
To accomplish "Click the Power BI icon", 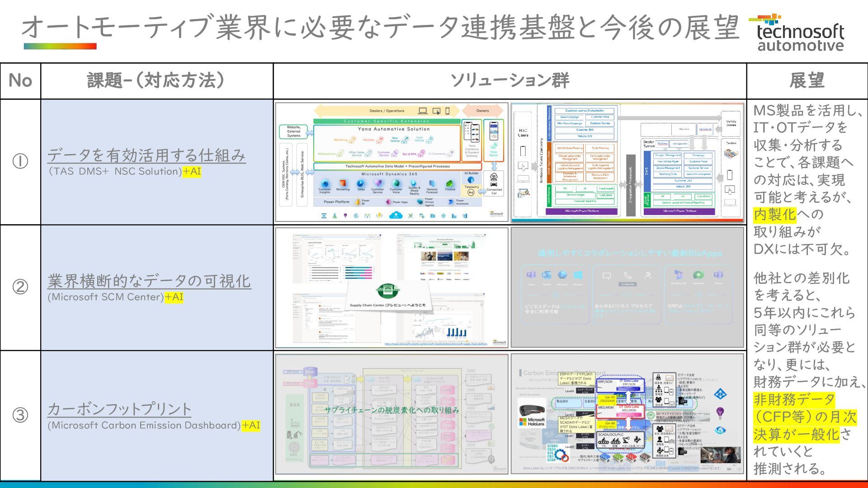I will tap(358, 202).
